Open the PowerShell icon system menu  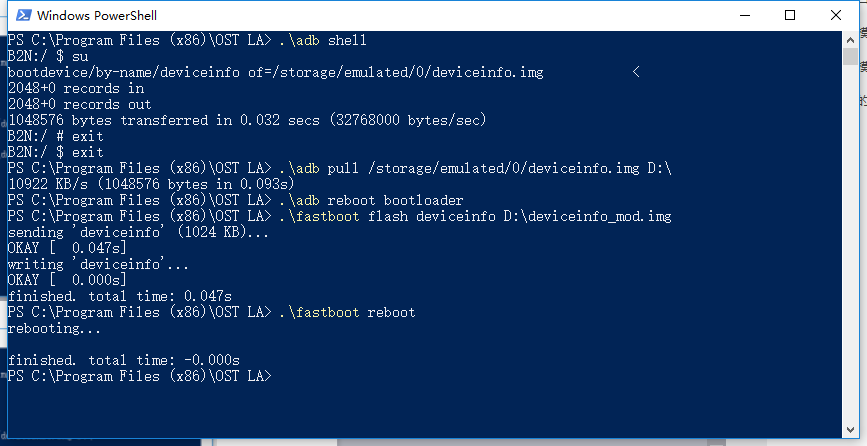click(x=23, y=15)
